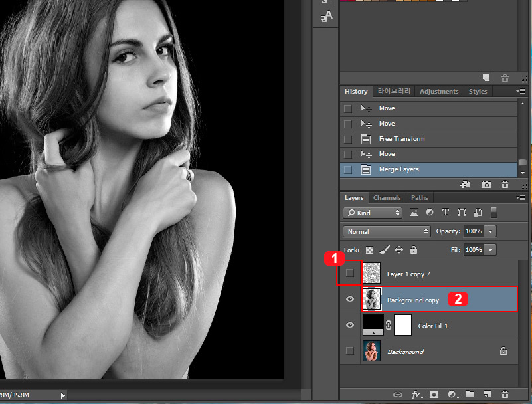Set history brush source at Merge Layers
The height and width of the screenshot is (404, 532).
point(348,169)
